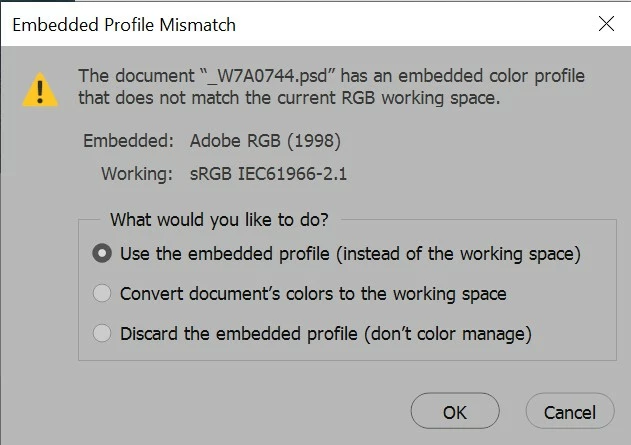Click the yellow warning triangle icon
The image size is (631, 445).
pyautogui.click(x=40, y=90)
